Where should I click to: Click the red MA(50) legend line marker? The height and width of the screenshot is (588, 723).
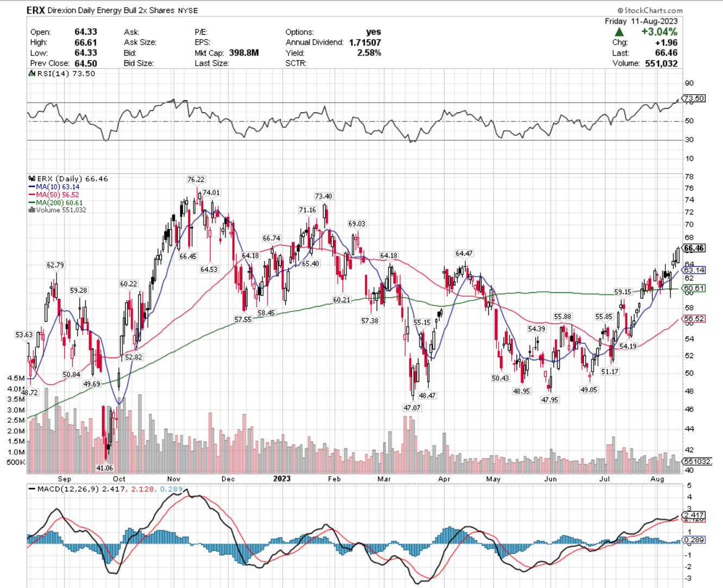point(32,195)
